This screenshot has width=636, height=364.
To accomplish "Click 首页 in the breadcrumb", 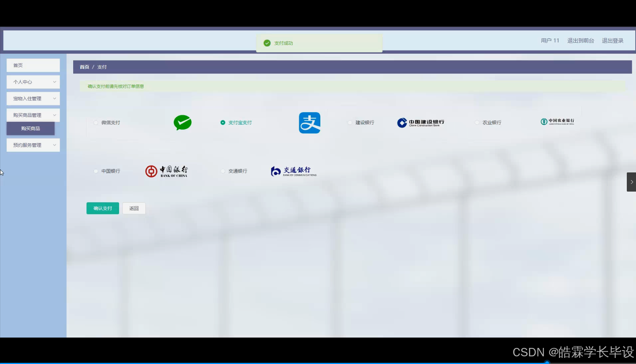I will point(84,67).
